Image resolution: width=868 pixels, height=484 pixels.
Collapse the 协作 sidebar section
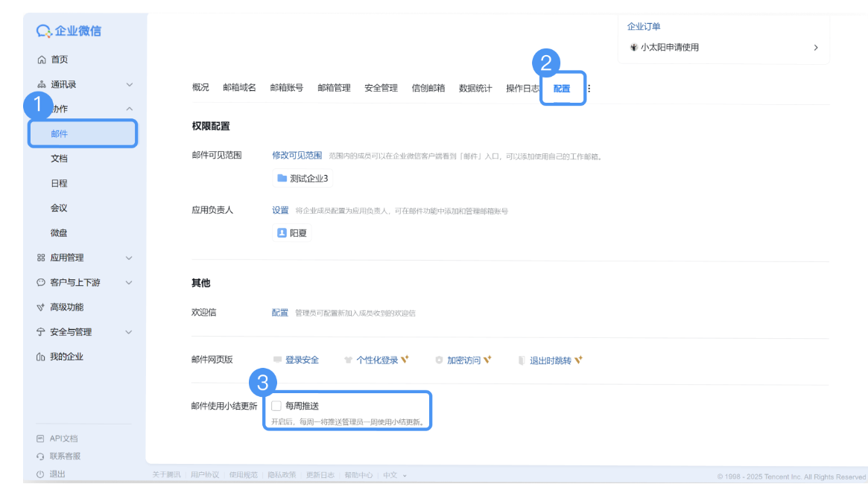pos(129,109)
